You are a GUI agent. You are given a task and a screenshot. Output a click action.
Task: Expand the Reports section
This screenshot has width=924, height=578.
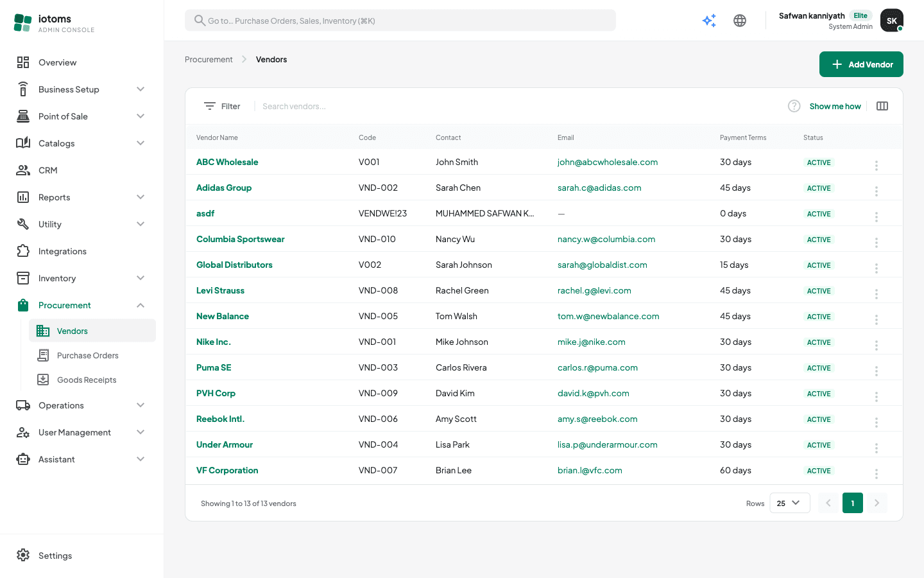tap(141, 197)
